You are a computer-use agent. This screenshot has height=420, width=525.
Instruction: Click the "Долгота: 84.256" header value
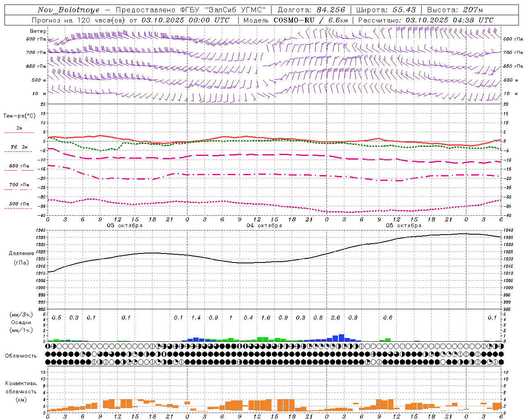(x=311, y=10)
